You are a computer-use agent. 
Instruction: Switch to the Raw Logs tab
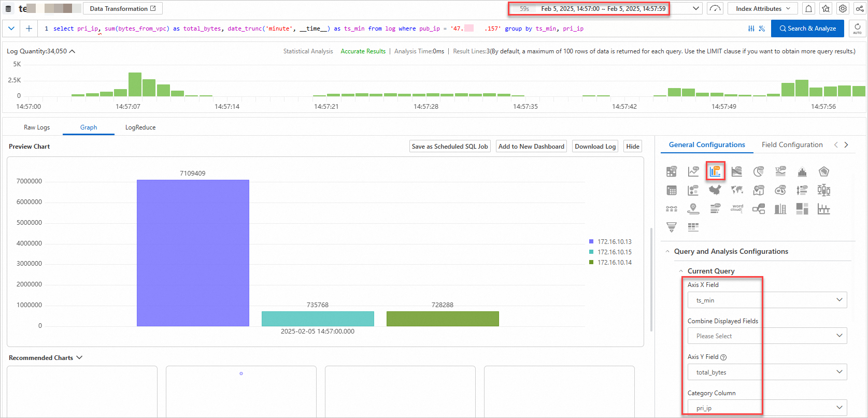click(37, 127)
